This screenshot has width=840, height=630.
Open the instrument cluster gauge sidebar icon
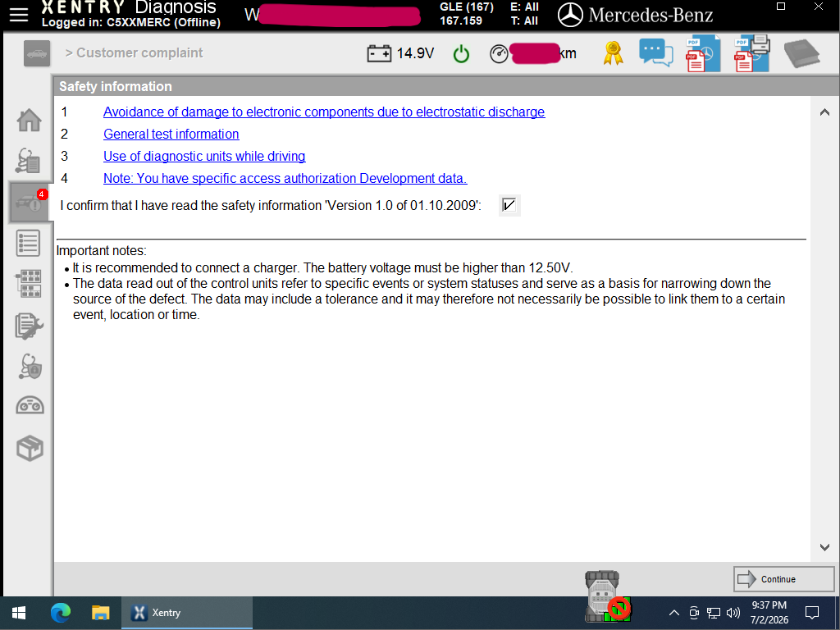tap(30, 405)
